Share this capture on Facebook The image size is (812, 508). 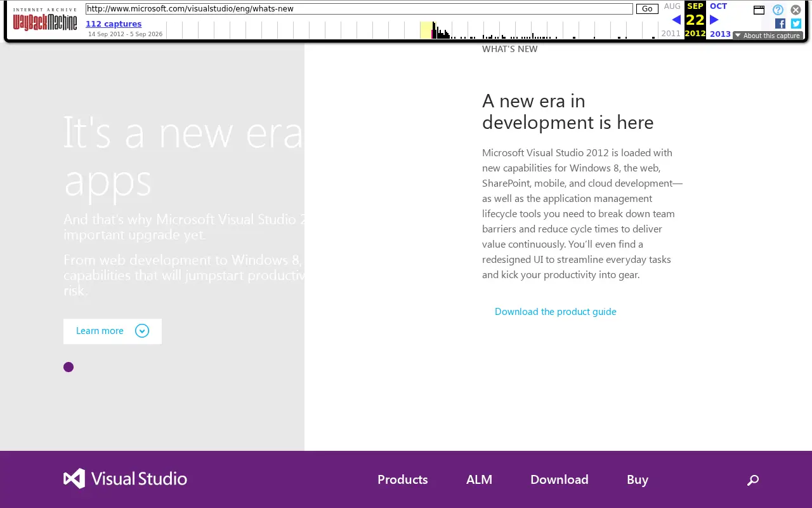point(780,23)
